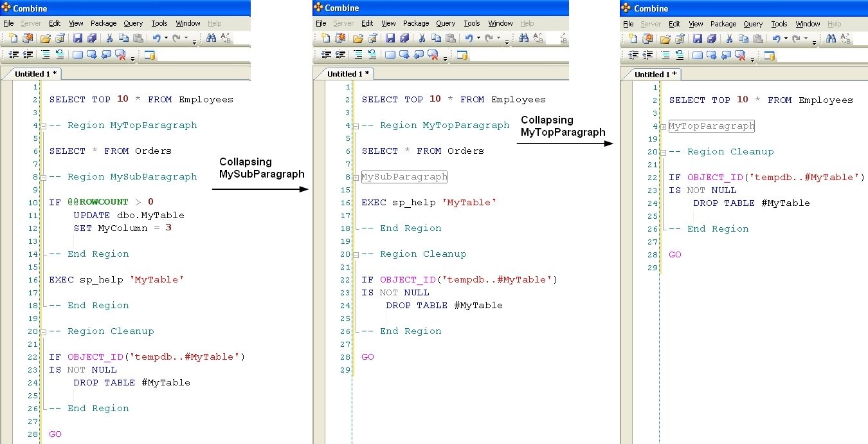Click Copy icon in left window toolbar

(x=123, y=39)
